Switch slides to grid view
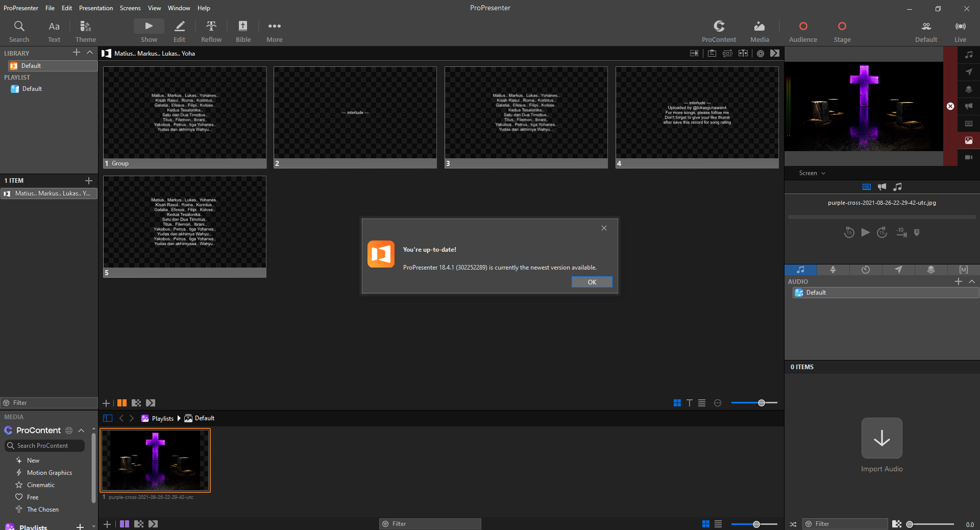The height and width of the screenshot is (530, 980). 677,403
